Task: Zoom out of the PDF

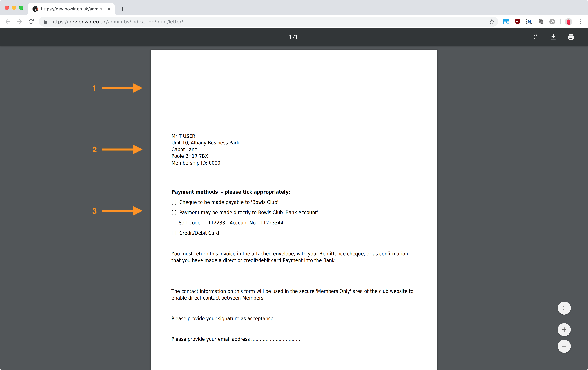Action: tap(564, 346)
